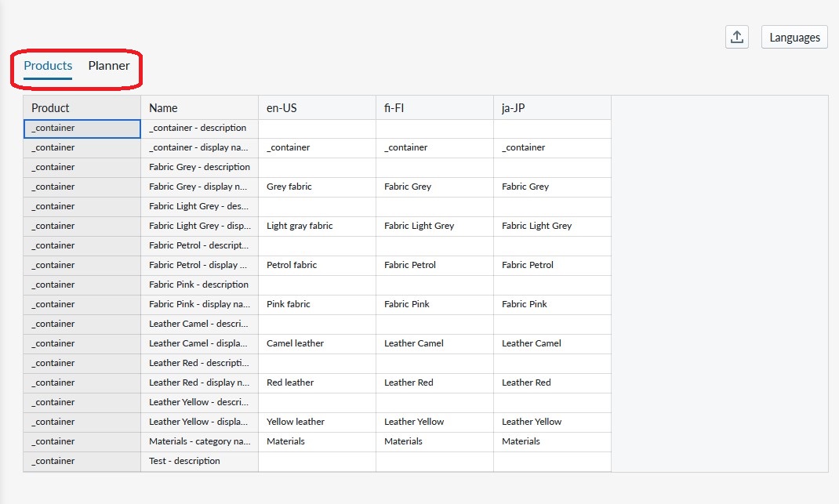Click the Name column header
The height and width of the screenshot is (504, 839).
click(200, 107)
